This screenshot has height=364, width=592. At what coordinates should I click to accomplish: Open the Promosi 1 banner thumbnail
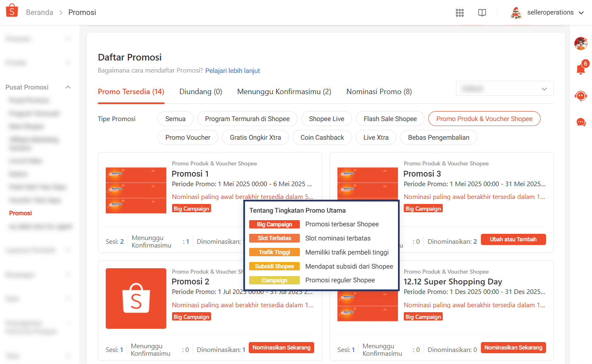point(136,190)
